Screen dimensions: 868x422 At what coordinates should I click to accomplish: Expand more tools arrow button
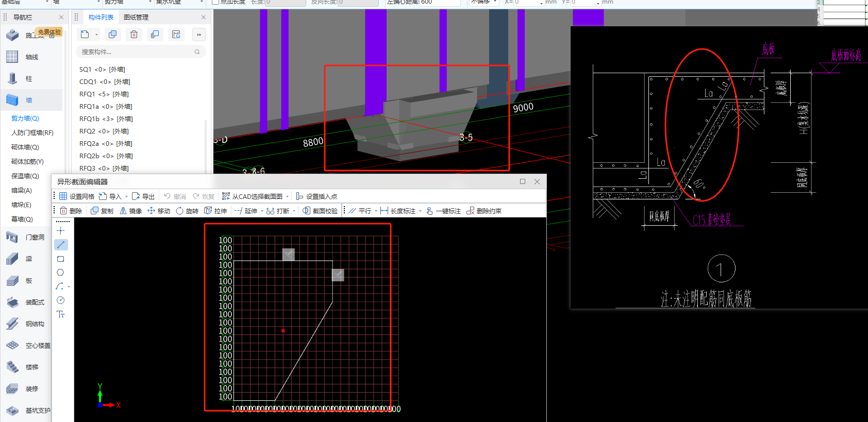point(198,35)
